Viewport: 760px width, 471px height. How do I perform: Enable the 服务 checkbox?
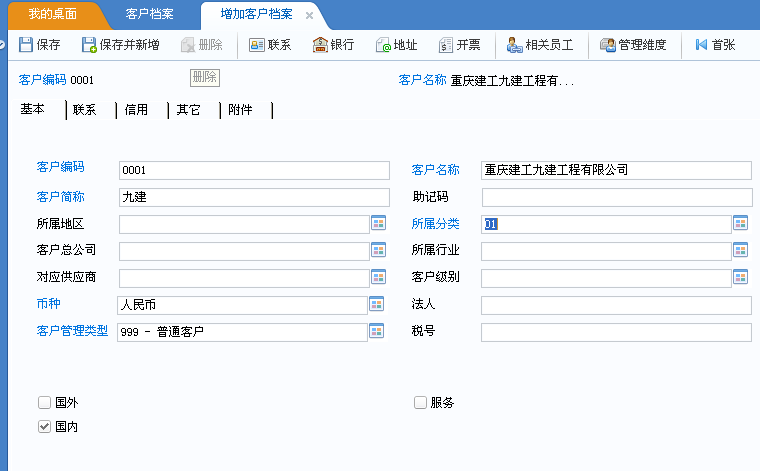420,402
